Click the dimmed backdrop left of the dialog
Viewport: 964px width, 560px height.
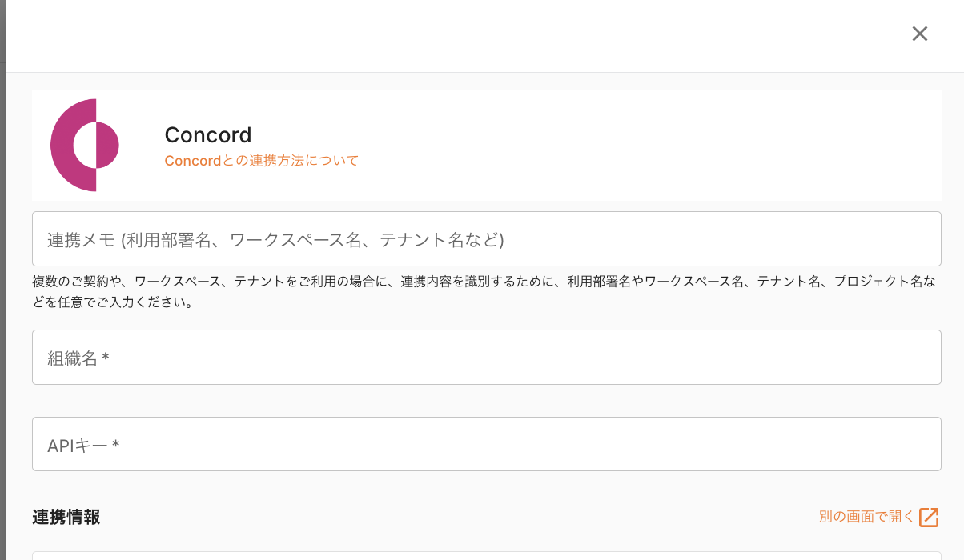(x=2, y=280)
